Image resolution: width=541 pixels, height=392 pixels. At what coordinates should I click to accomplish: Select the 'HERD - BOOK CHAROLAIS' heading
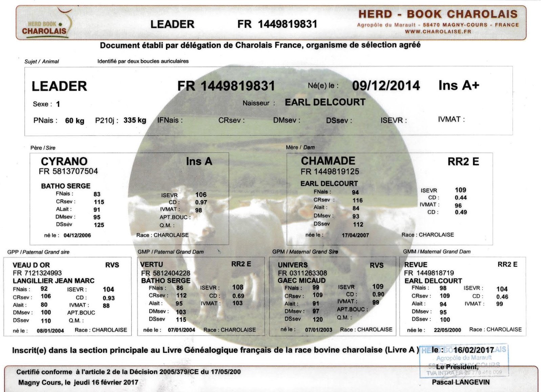[x=438, y=14]
